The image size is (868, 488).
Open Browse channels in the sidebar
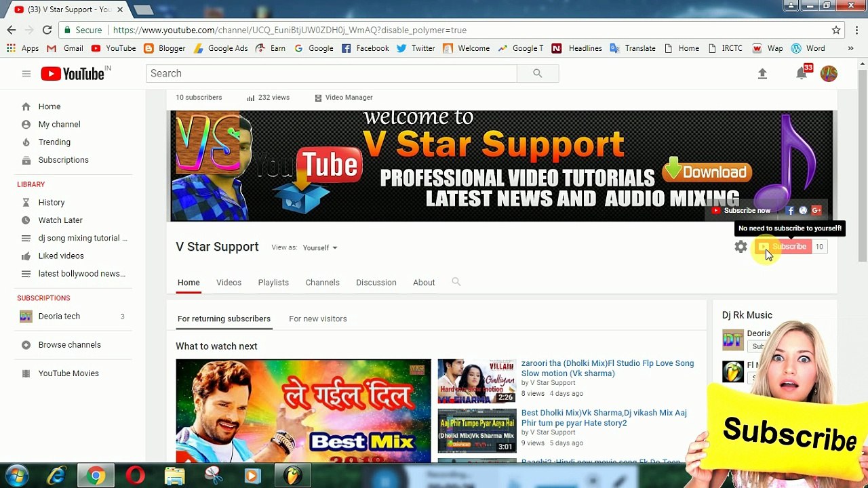tap(69, 345)
